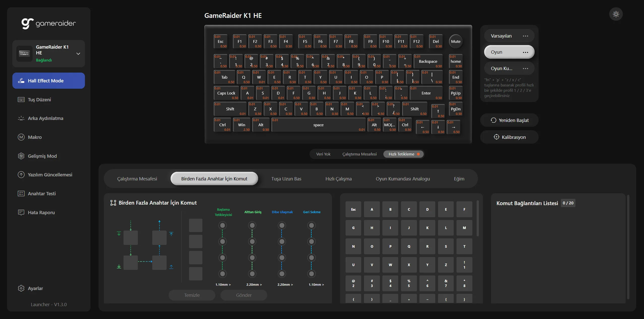The width and height of the screenshot is (644, 319).
Task: Switch to Oyun Kumandası Analogu tab
Action: pos(403,179)
